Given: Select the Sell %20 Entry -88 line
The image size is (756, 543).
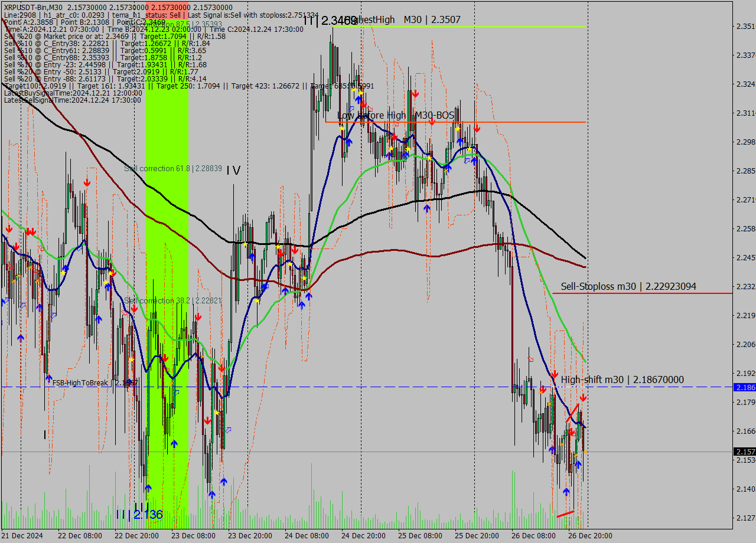Looking at the screenshot, I should [105, 78].
